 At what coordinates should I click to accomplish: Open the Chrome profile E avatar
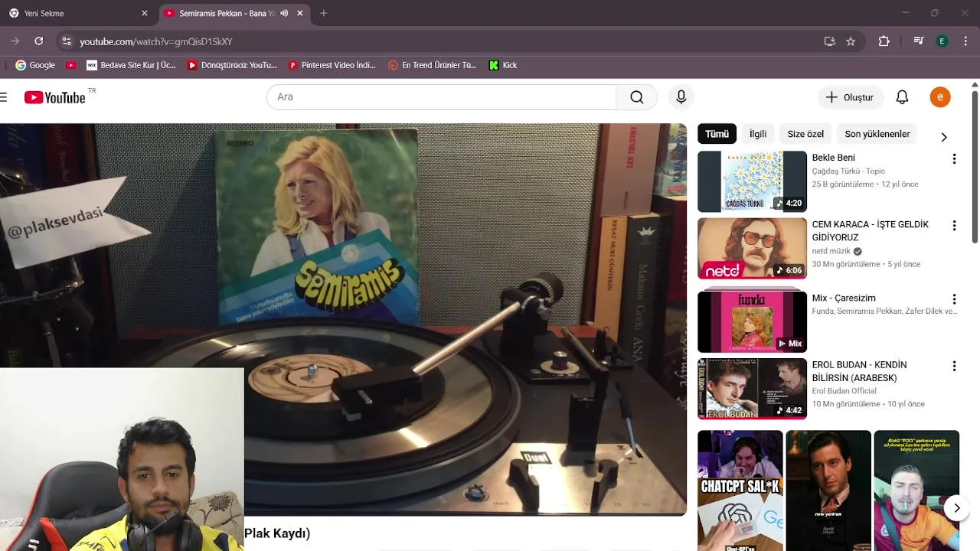[x=942, y=41]
